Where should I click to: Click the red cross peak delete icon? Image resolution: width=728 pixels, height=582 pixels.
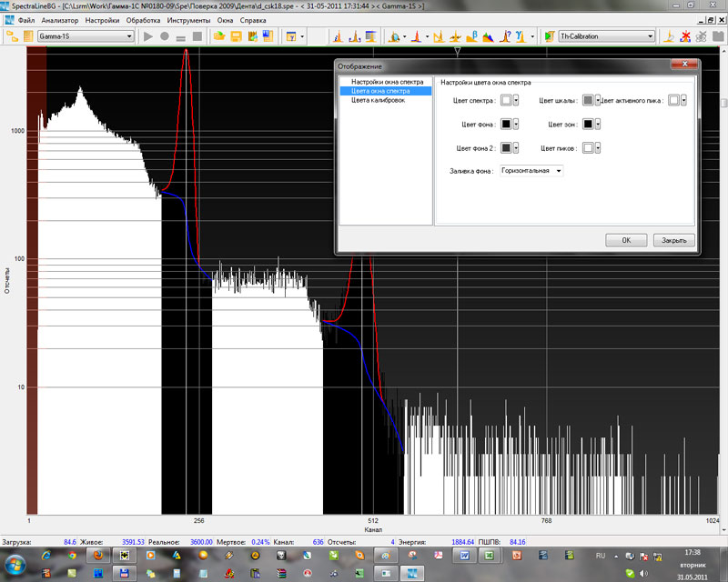(684, 36)
